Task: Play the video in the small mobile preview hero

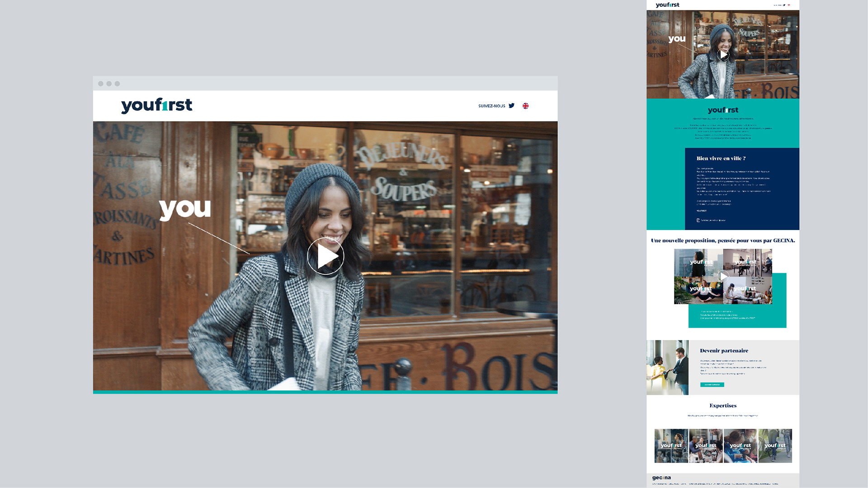Action: point(723,55)
